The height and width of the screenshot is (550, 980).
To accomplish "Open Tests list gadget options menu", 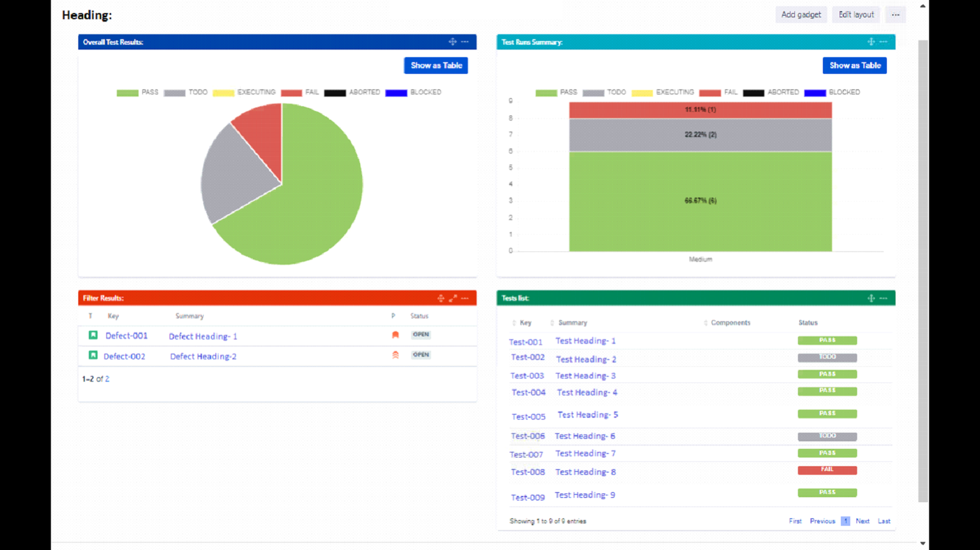I will 884,299.
